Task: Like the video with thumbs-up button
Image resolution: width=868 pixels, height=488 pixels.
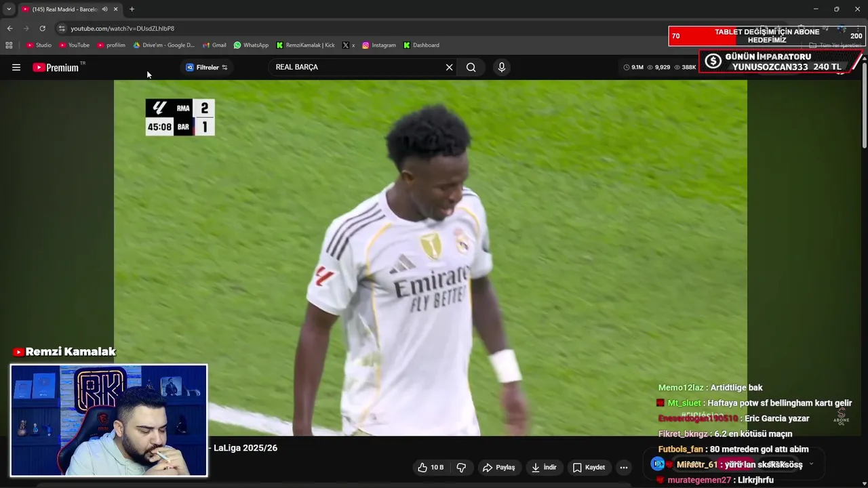Action: (430, 468)
